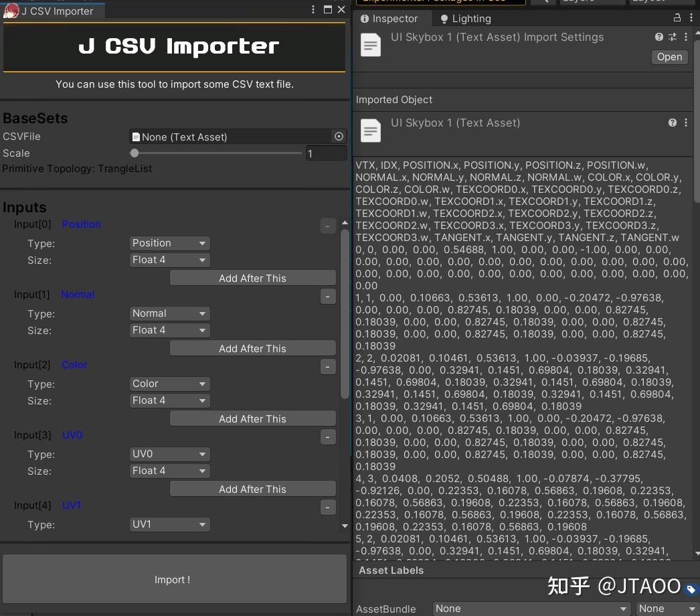Screen dimensions: 700x616
Task: Click the Inputs list scroll down arrow
Action: click(345, 526)
